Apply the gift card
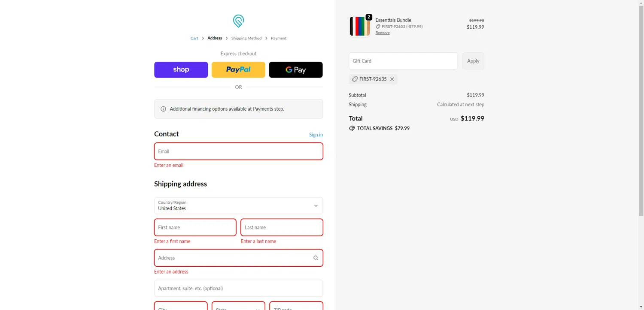 coord(473,61)
